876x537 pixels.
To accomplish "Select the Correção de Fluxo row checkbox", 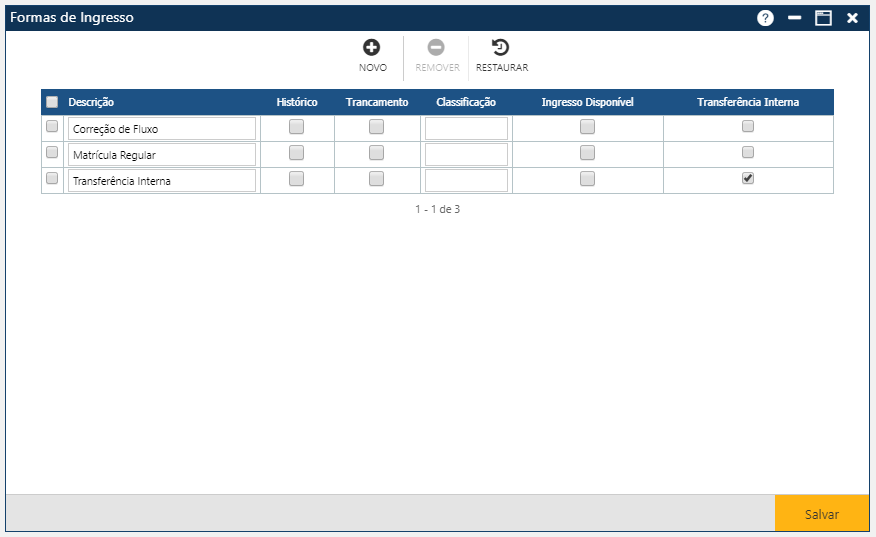I will pyautogui.click(x=52, y=126).
